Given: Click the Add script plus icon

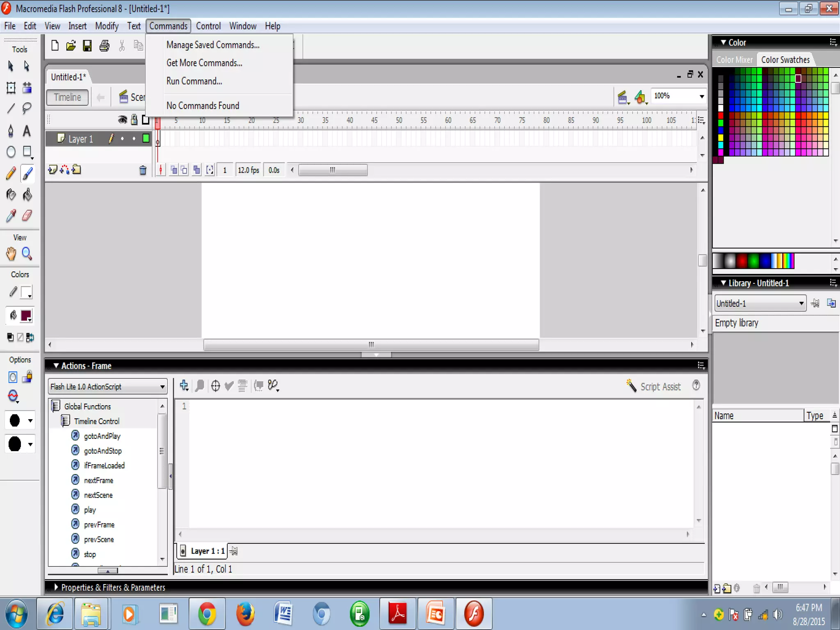Looking at the screenshot, I should 184,385.
